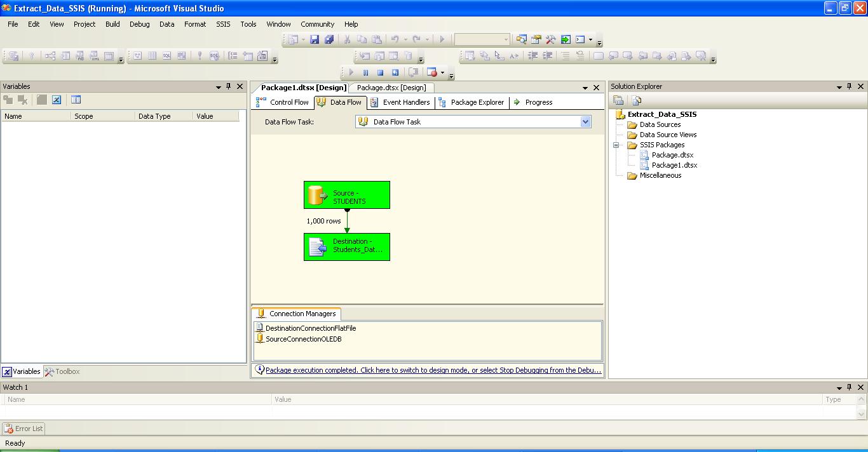868x452 pixels.
Task: Select the Start Debugging green arrow icon
Action: point(351,72)
